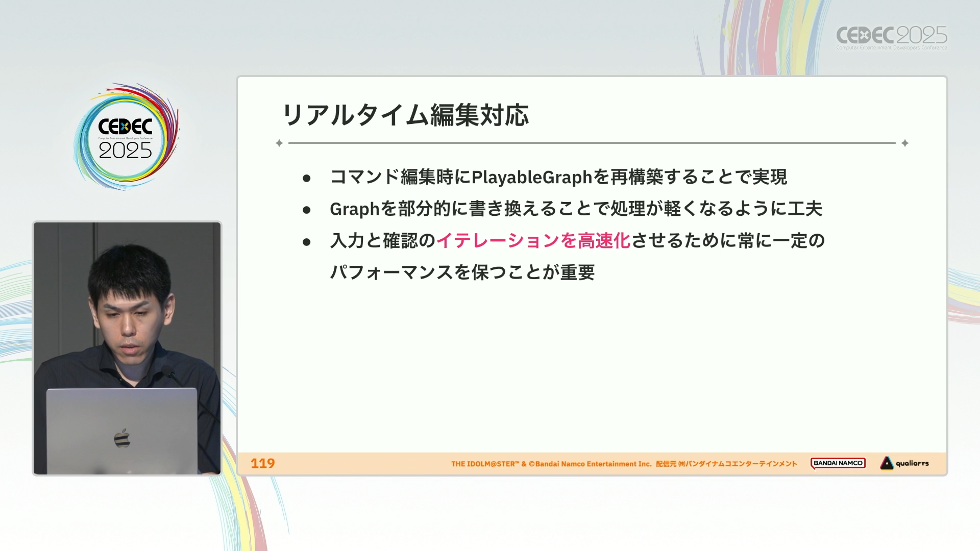
Task: Click the round CEDEC 2025 logo
Action: (126, 137)
